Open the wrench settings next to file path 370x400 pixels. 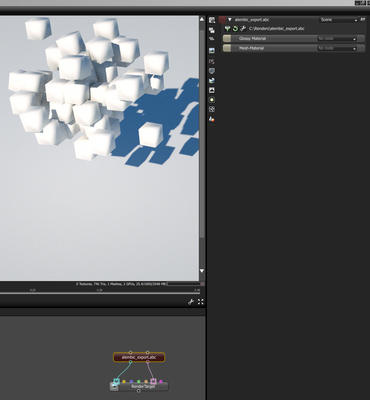(x=243, y=29)
